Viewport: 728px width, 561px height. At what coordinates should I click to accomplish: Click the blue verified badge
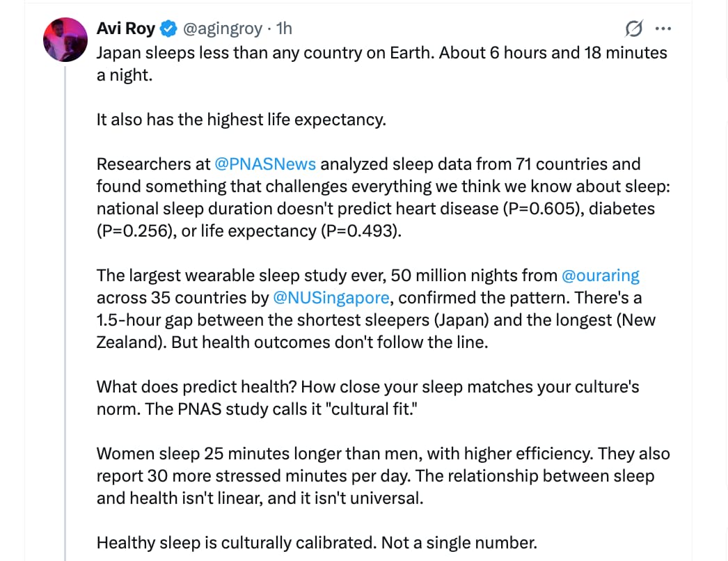[169, 29]
